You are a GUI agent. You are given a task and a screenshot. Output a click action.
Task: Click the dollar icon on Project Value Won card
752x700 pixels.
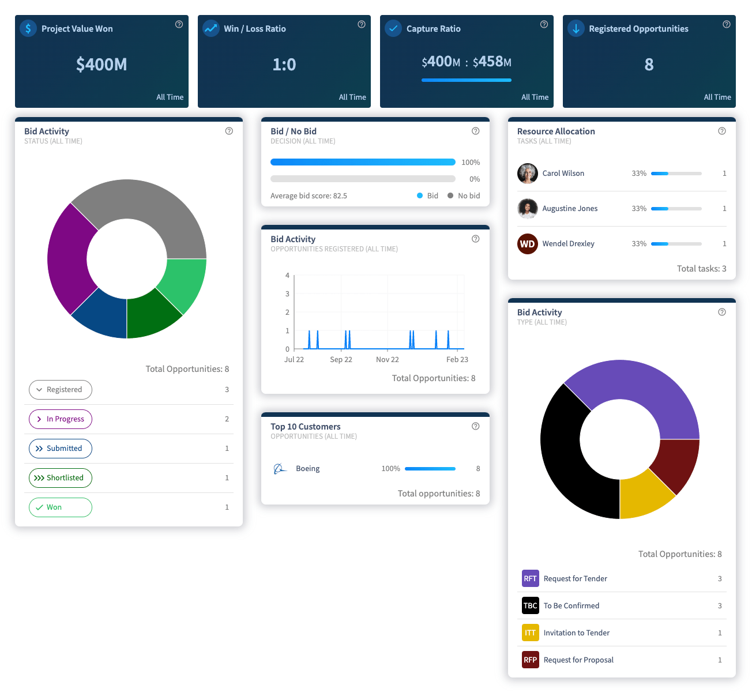pos(28,28)
